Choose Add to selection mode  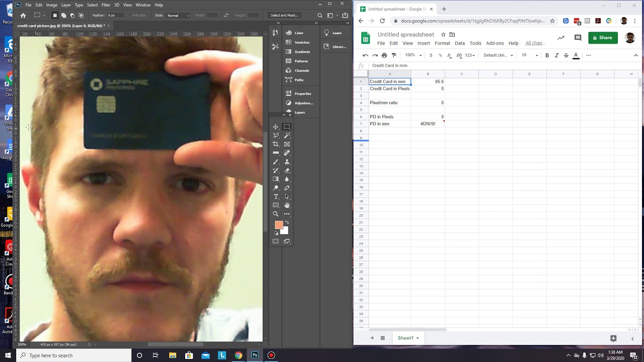coord(63,16)
